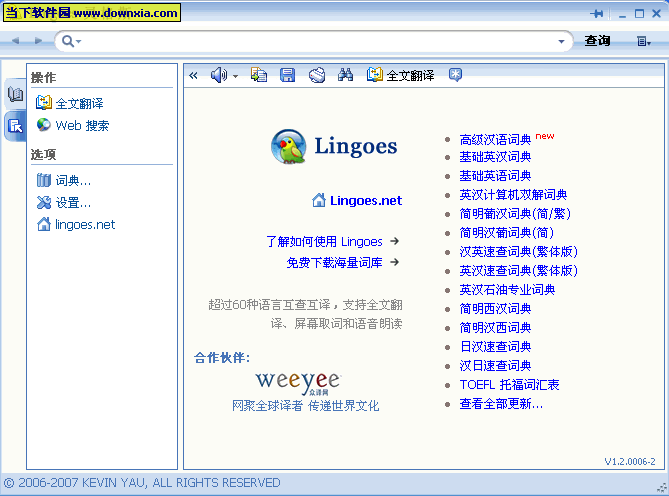The width and height of the screenshot is (669, 496).
Task: Click the save floppy disk icon
Action: (287, 75)
